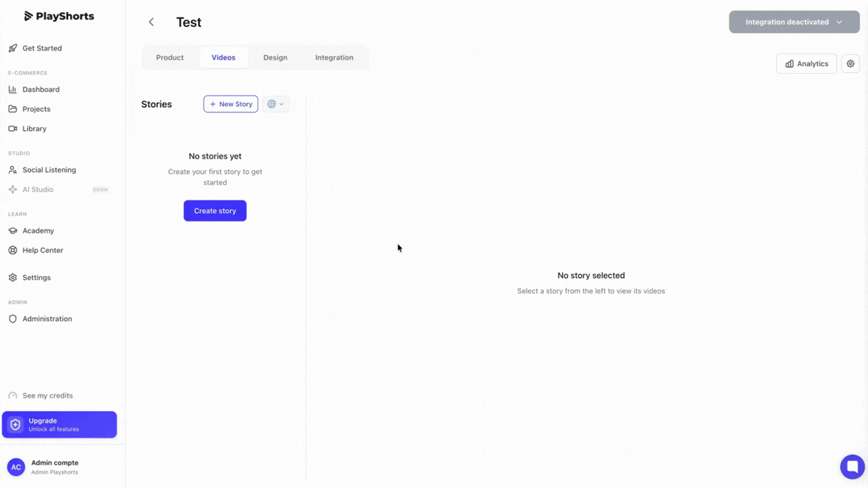Open the globe language dropdown
Viewport: 868px width, 488px height.
(x=275, y=104)
